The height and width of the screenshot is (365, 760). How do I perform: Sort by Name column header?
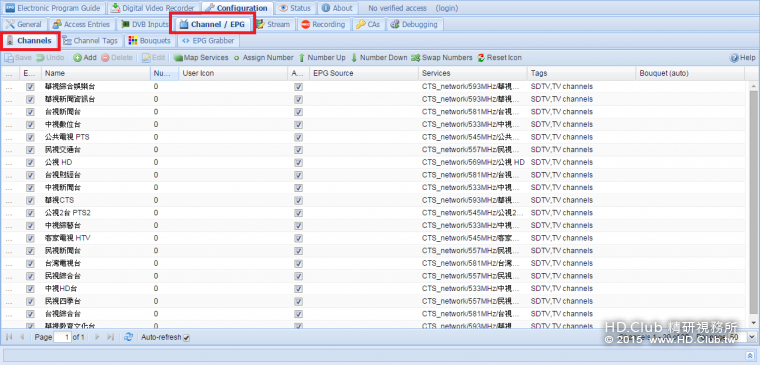96,73
